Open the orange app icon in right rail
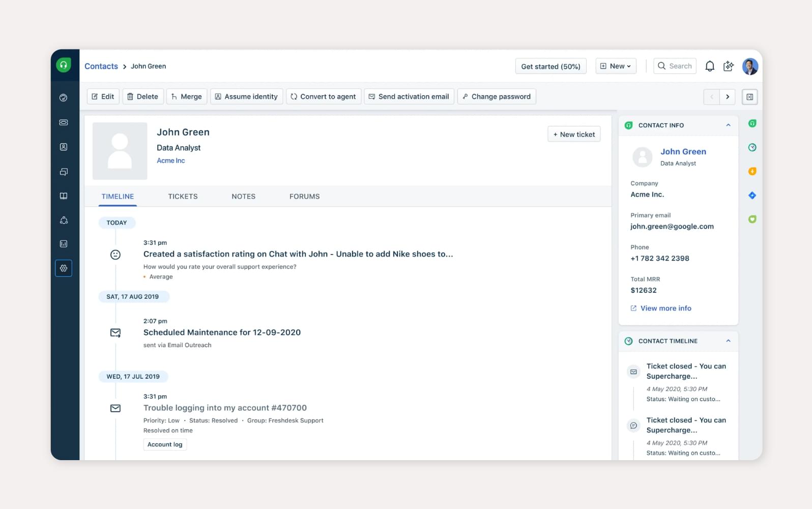The height and width of the screenshot is (509, 812). [x=752, y=171]
